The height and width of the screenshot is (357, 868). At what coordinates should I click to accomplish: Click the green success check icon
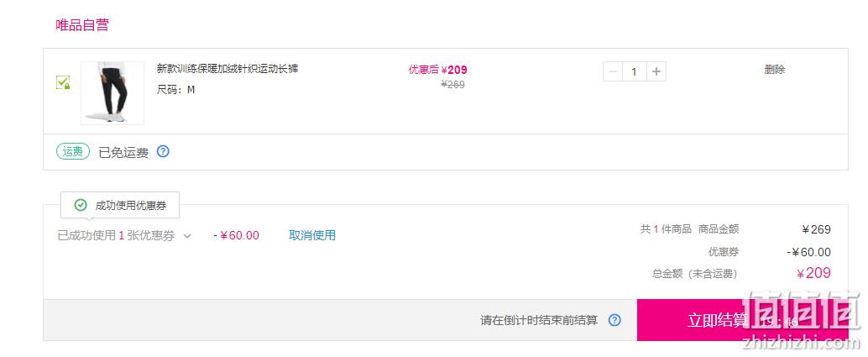(x=81, y=206)
